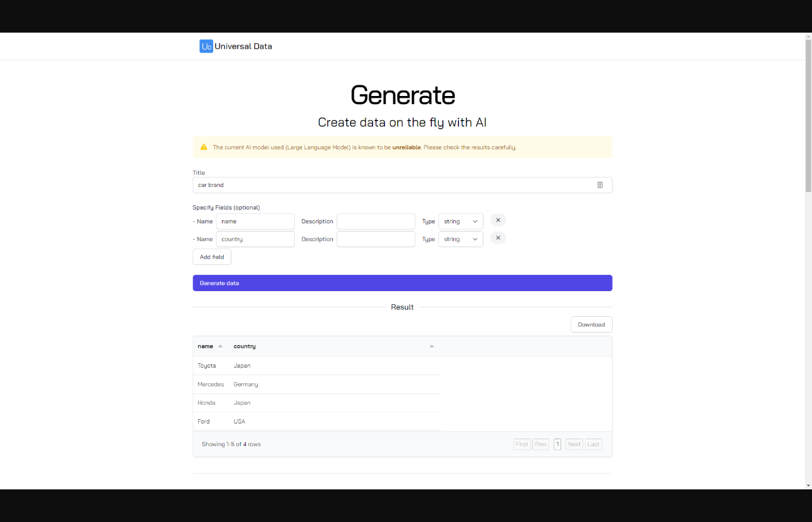Click the Add field button
This screenshot has height=522, width=812.
(212, 257)
